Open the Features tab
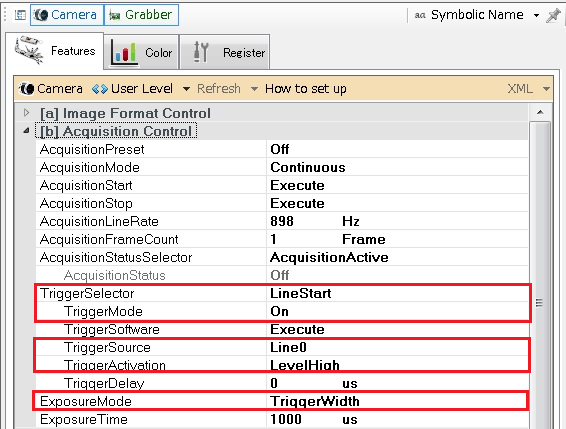 55,51
